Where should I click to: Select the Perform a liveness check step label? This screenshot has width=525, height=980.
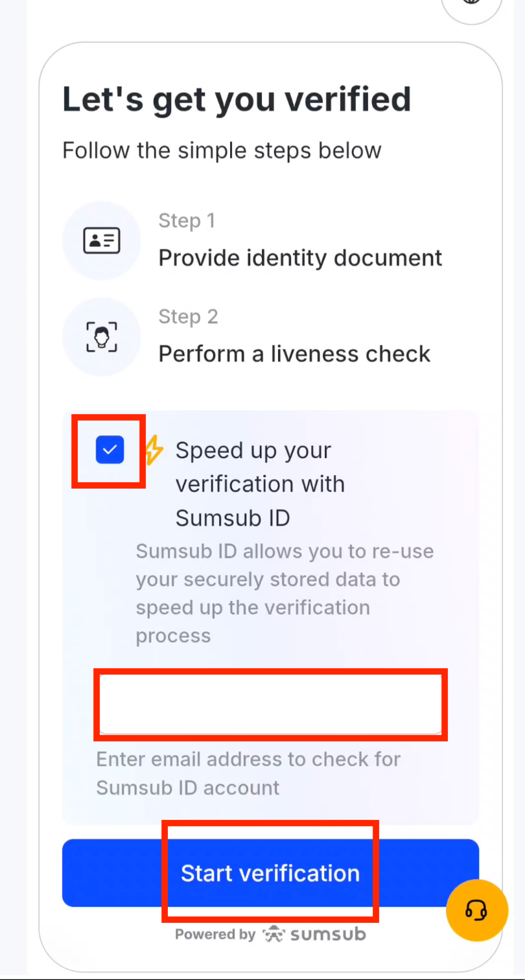coord(294,353)
